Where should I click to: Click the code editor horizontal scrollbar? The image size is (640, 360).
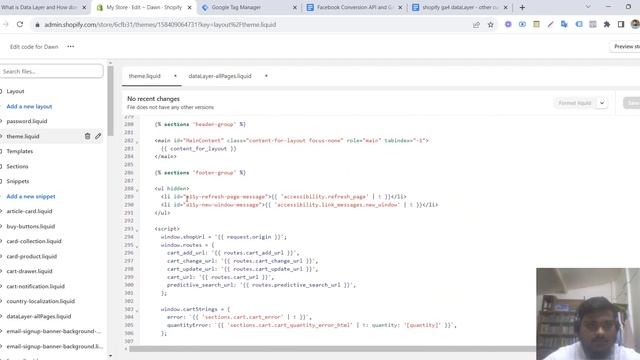pos(332,349)
